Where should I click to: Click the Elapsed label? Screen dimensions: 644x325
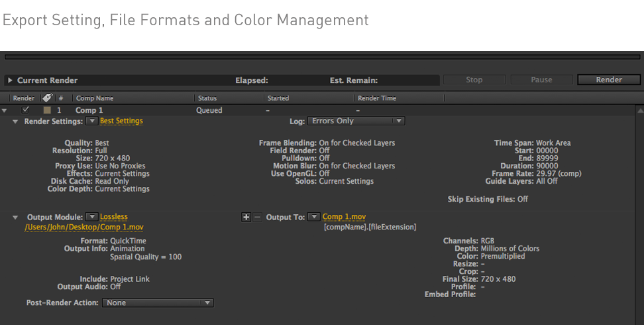coord(252,80)
